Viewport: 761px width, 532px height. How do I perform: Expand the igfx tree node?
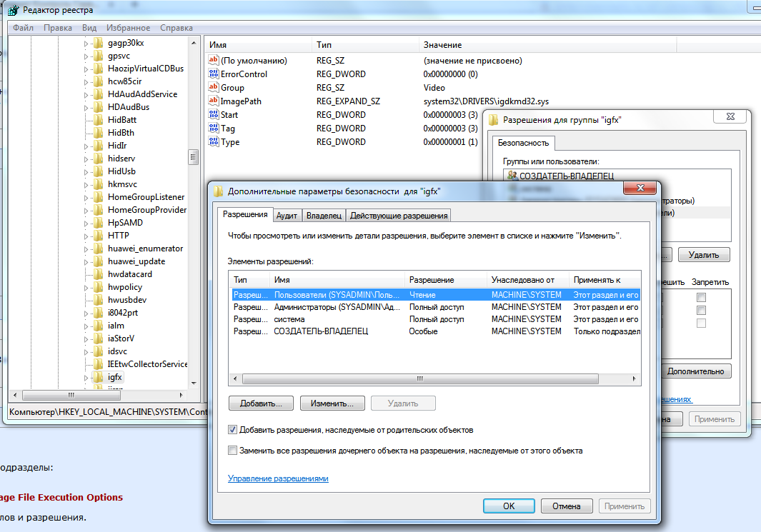[86, 378]
